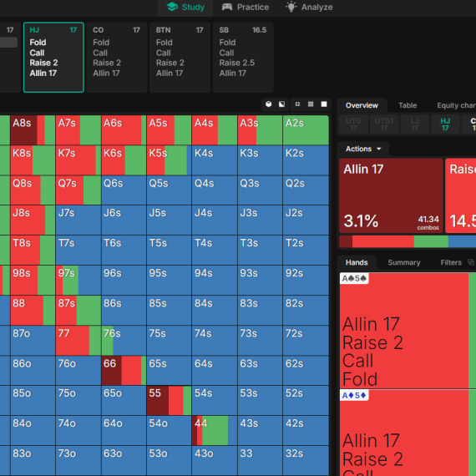The height and width of the screenshot is (476, 476).
Task: Click the bright red Raise segment of frequency bar
Action: tap(383, 241)
